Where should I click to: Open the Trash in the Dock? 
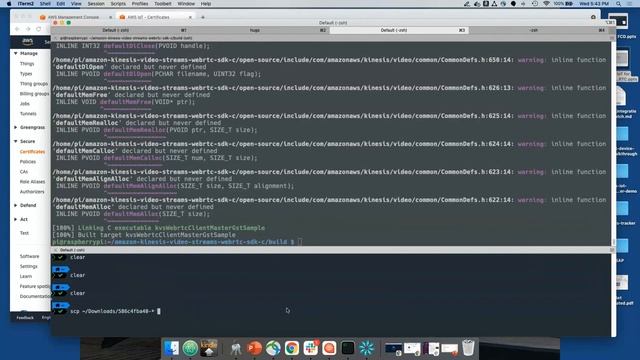(x=468, y=348)
